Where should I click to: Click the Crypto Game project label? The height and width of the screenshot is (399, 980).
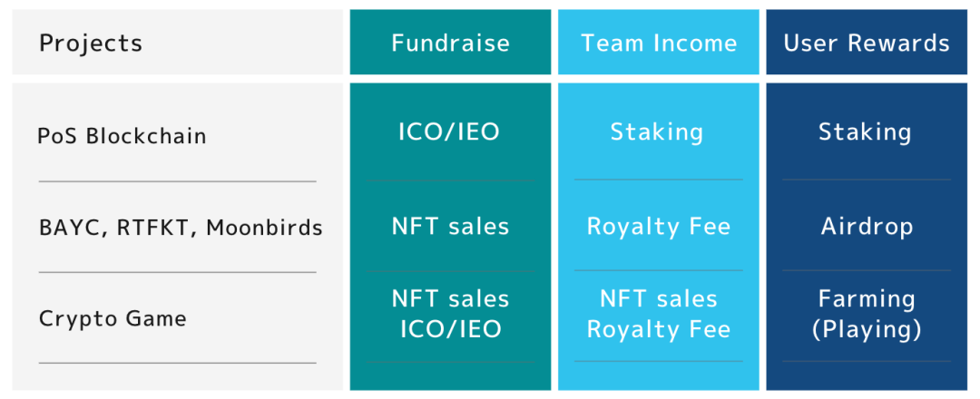point(113,318)
